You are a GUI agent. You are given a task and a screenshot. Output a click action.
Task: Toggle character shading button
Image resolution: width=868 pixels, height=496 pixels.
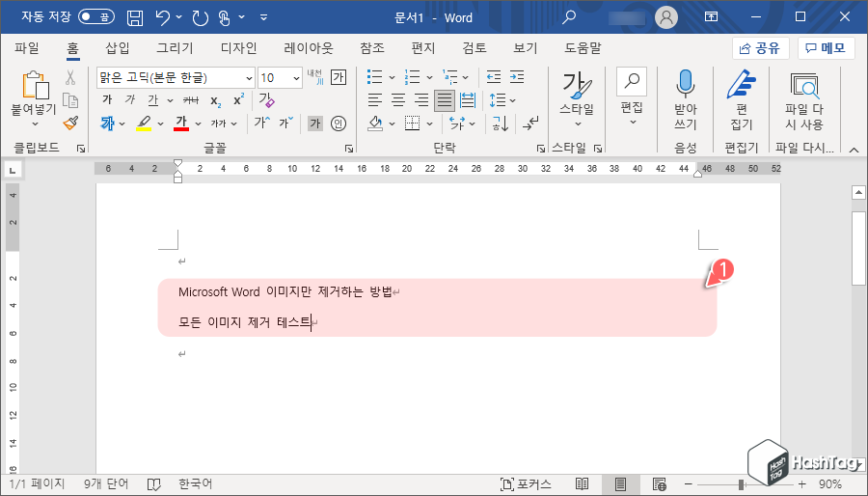(x=315, y=124)
